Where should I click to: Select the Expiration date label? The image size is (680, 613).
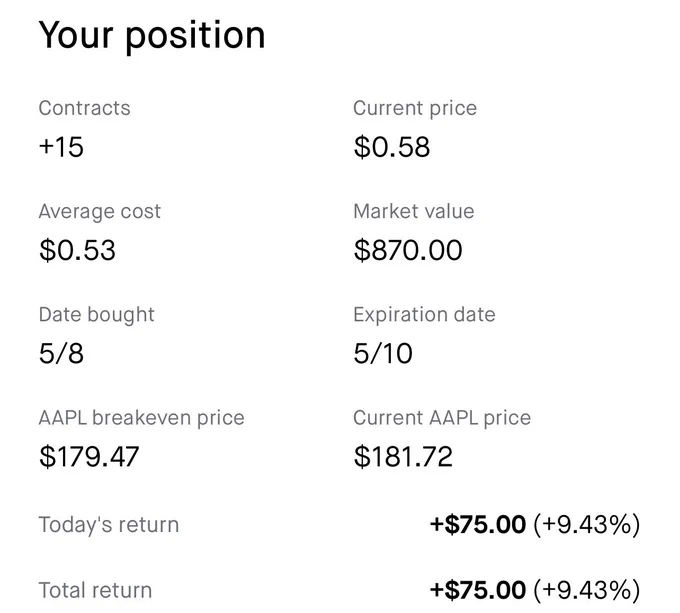point(424,315)
